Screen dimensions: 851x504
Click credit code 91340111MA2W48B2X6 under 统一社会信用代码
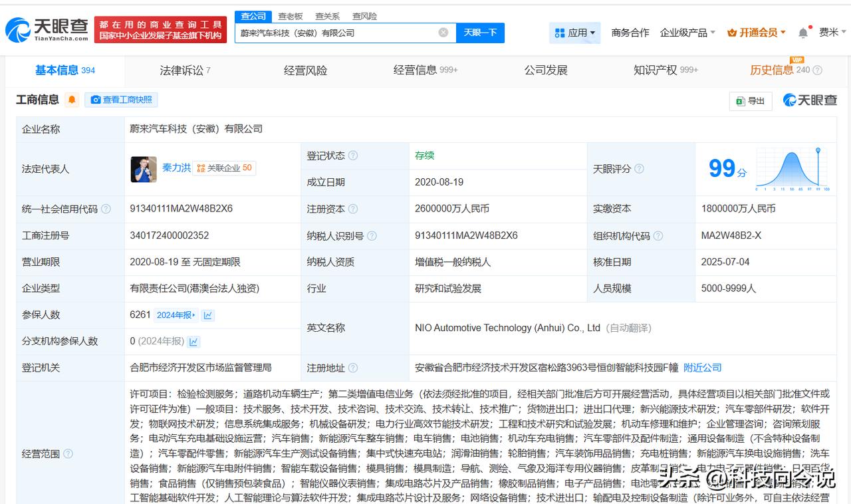click(x=181, y=209)
